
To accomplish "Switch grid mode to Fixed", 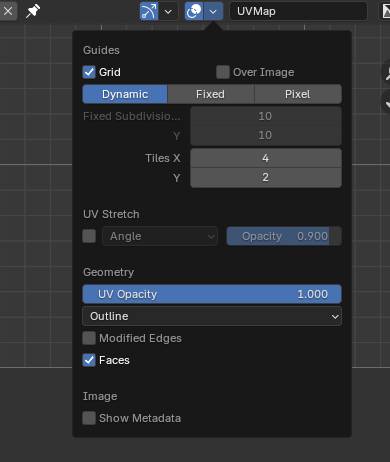I will point(210,94).
